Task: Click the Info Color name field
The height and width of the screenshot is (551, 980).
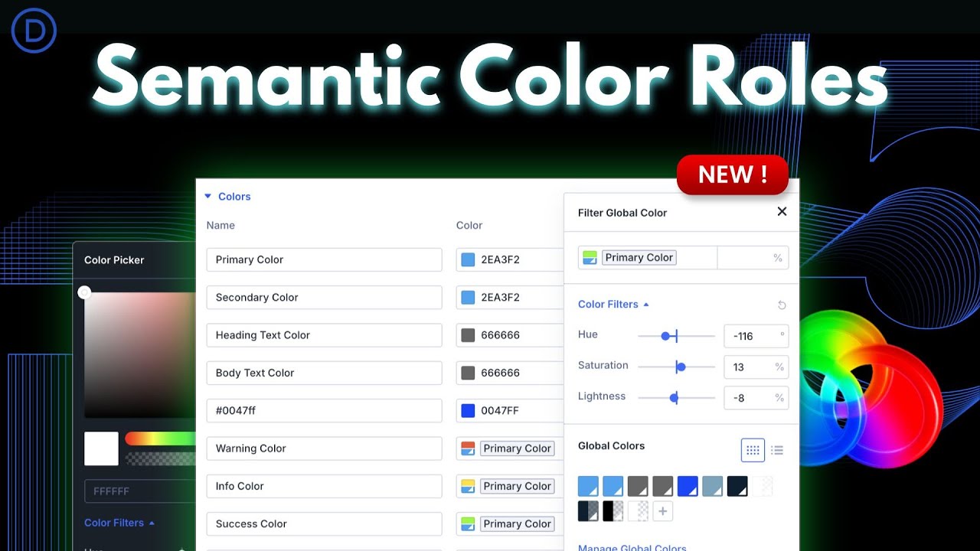Action: pyautogui.click(x=325, y=486)
